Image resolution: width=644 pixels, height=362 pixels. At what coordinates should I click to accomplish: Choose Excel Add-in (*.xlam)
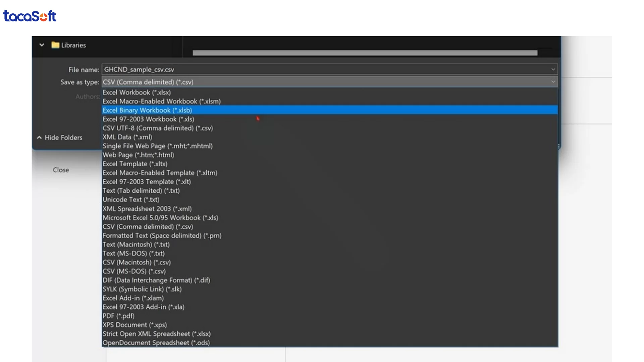330,298
